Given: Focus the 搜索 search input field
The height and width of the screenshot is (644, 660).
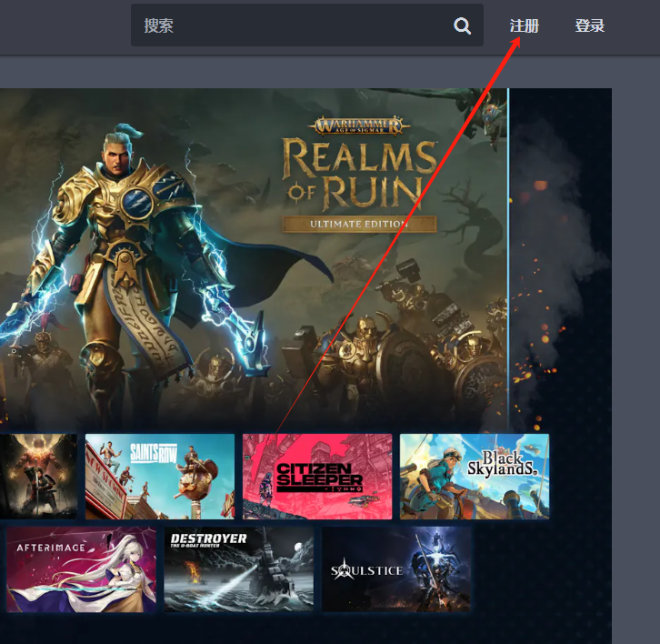Looking at the screenshot, I should (307, 25).
